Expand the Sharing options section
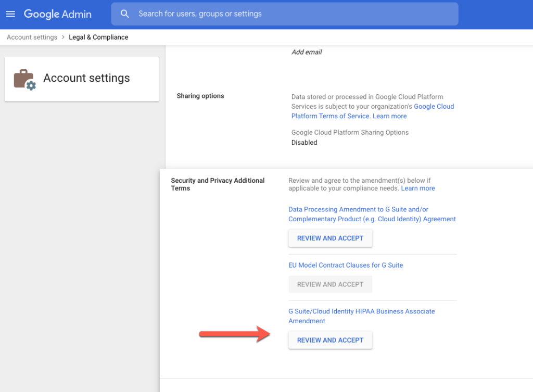Screen dimensions: 533x392 [200, 96]
